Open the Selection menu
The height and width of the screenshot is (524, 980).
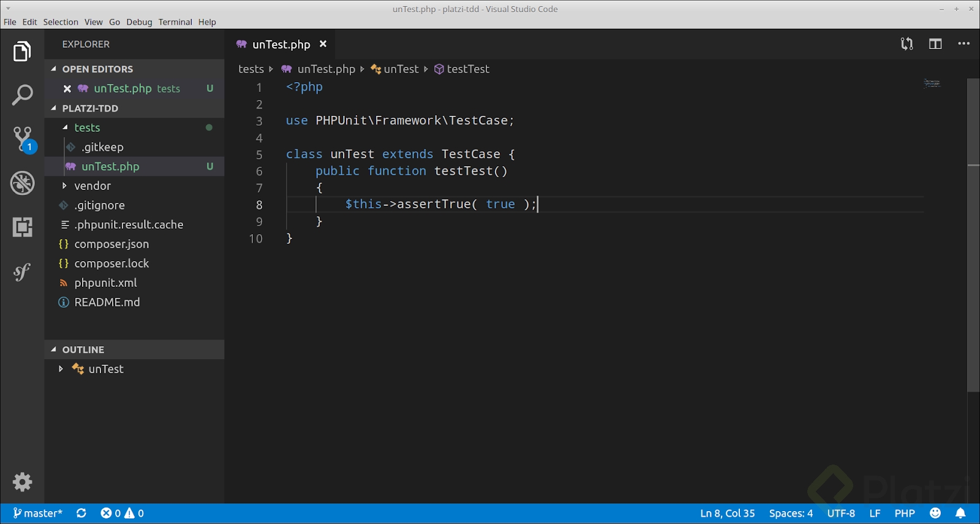tap(61, 22)
